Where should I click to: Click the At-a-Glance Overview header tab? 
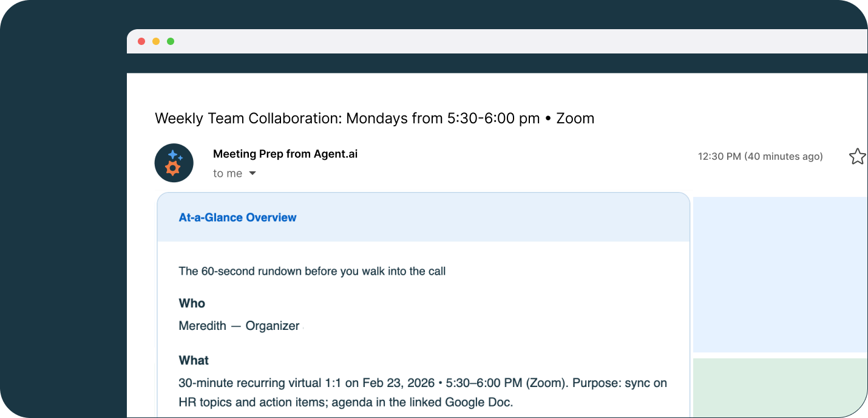pyautogui.click(x=237, y=217)
